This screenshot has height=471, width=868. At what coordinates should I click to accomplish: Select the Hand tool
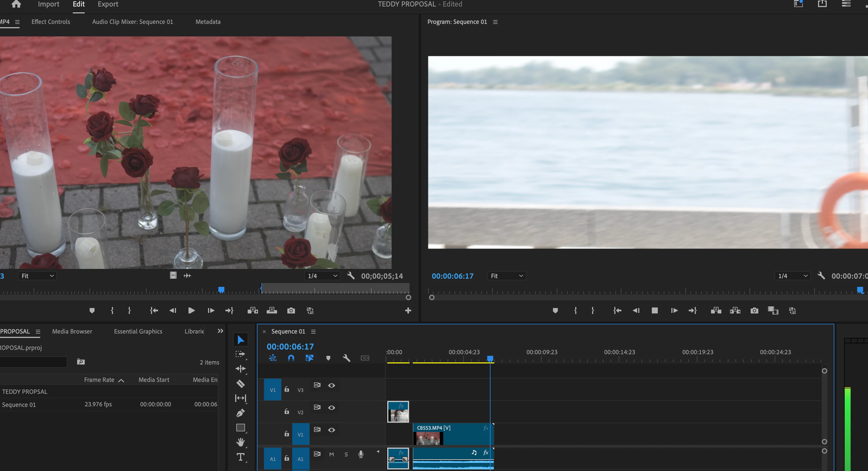point(240,442)
